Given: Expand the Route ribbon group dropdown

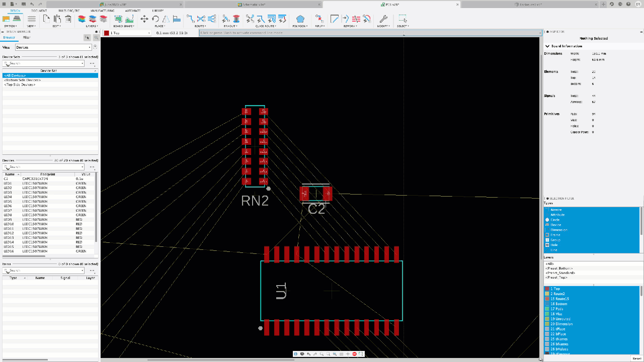Looking at the screenshot, I should click(201, 26).
